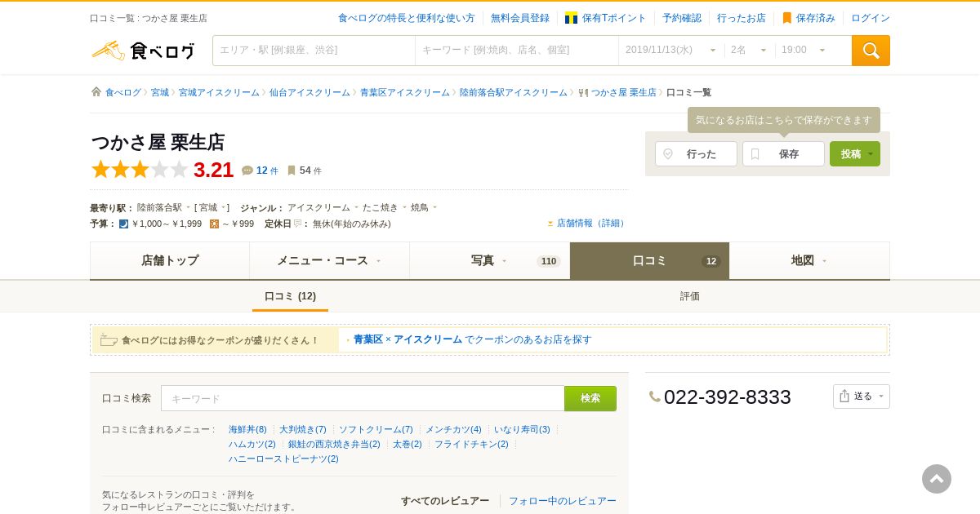Click the keyword search field in header
Viewport: 980px width, 514px height.
517,51
